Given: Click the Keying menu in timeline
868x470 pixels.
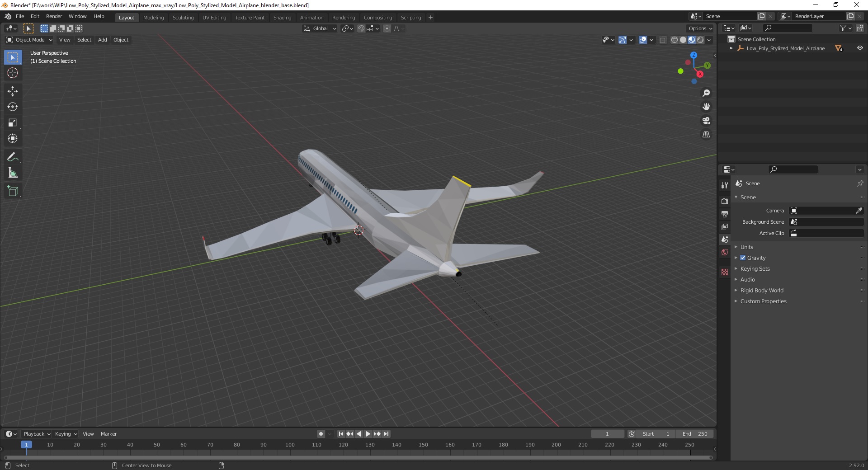Looking at the screenshot, I should [x=66, y=434].
